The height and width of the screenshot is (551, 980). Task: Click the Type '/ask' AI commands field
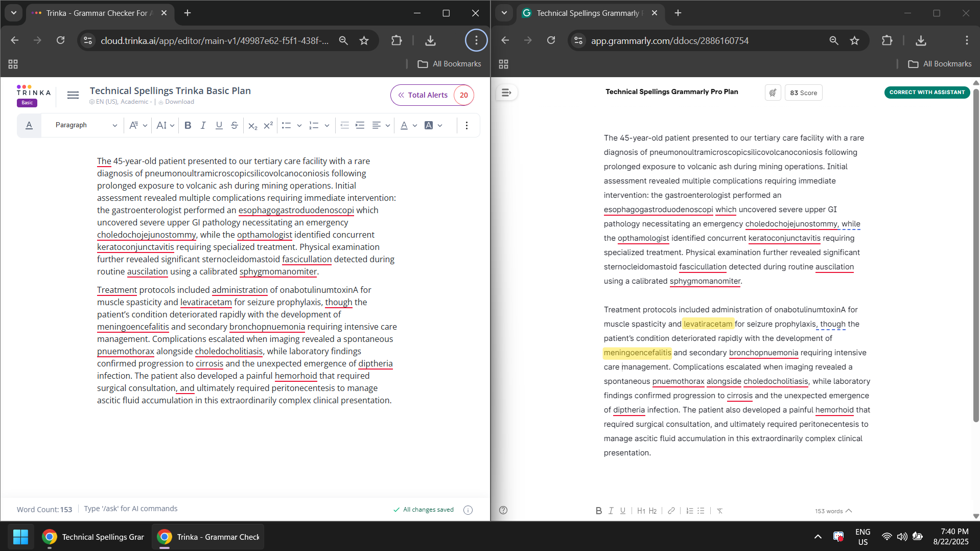131,509
